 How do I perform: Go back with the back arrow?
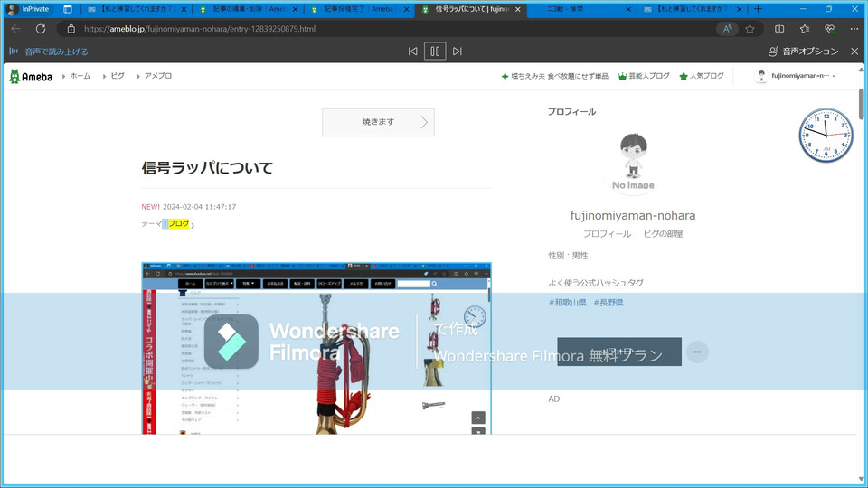click(16, 29)
